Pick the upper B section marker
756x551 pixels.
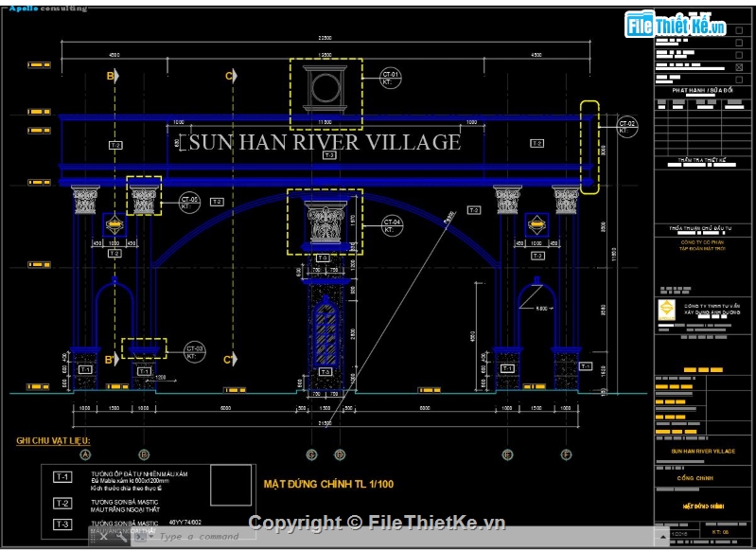[113, 76]
